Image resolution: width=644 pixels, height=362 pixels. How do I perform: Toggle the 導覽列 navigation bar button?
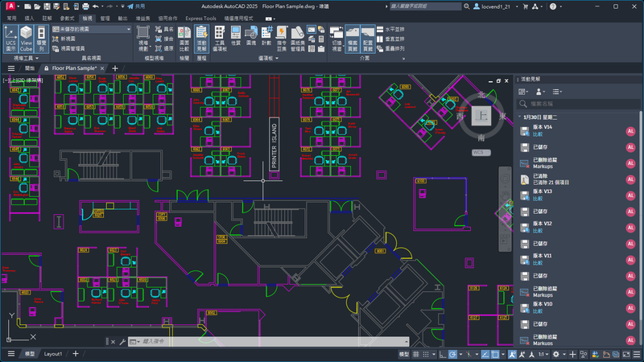pyautogui.click(x=41, y=39)
